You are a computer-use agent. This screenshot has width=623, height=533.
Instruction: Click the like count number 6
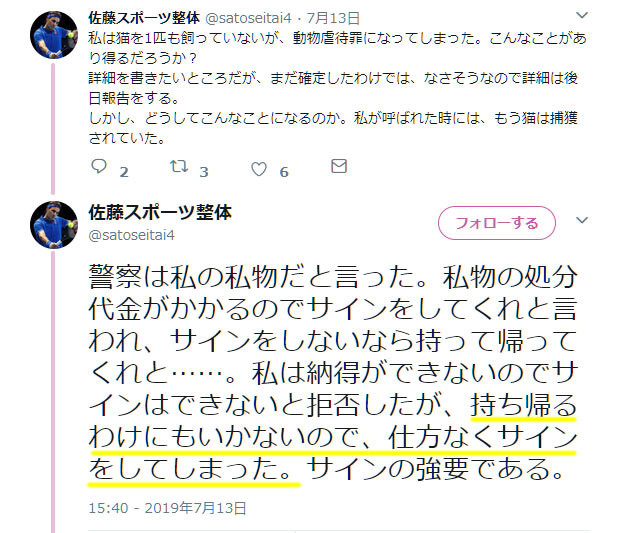[x=284, y=172]
